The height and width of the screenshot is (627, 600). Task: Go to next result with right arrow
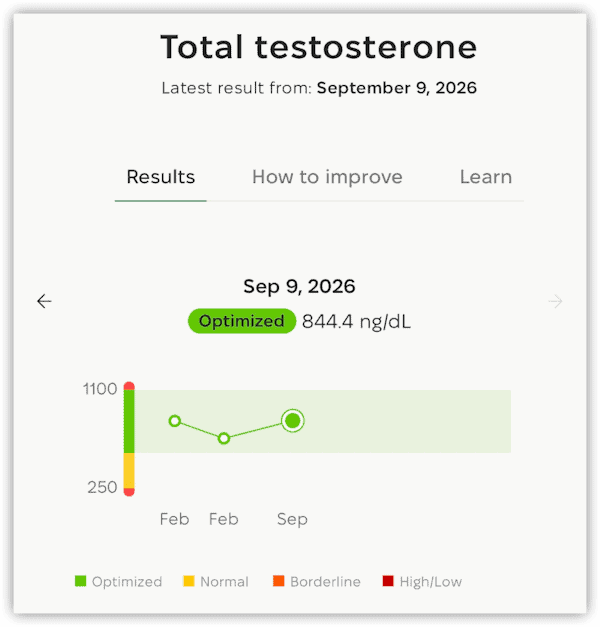click(556, 301)
